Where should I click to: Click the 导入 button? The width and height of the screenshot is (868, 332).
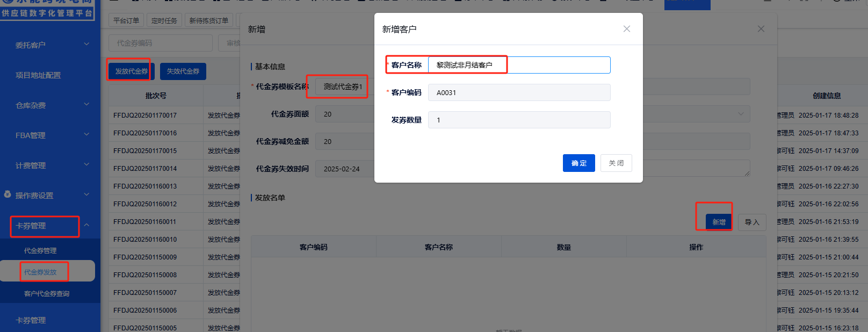click(752, 222)
